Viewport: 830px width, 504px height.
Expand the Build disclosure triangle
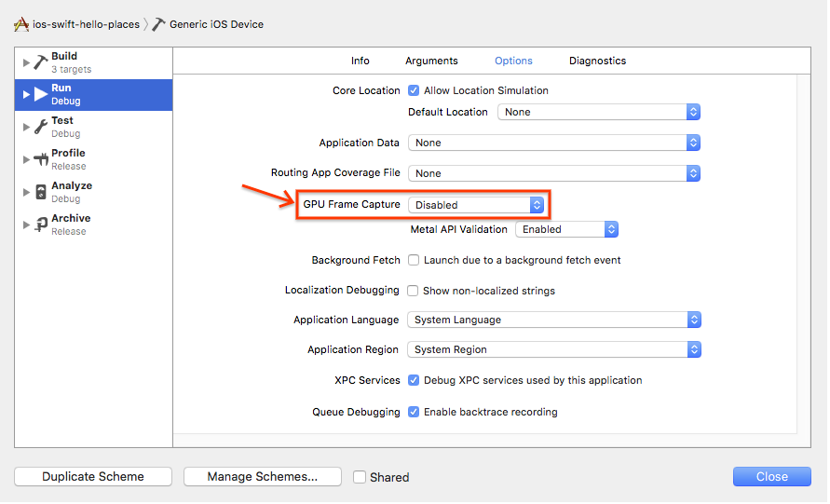[x=26, y=62]
